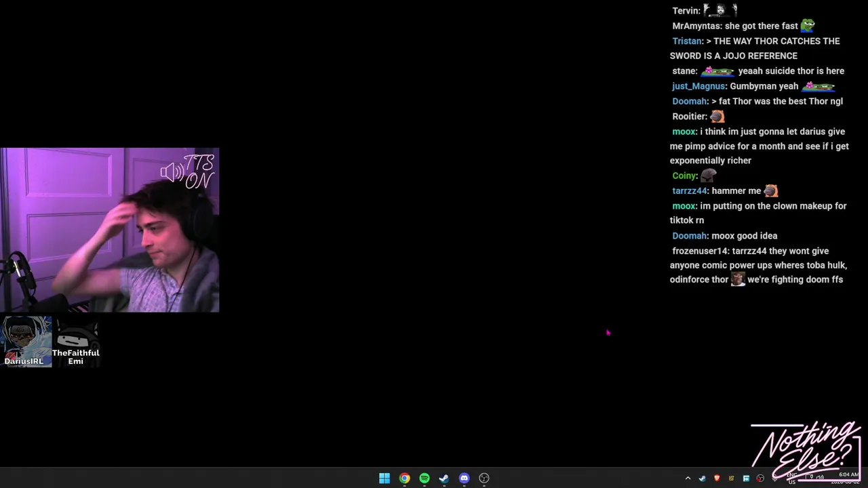
Task: Click the text "Gumbyman yeah" in chat
Action: click(x=764, y=86)
